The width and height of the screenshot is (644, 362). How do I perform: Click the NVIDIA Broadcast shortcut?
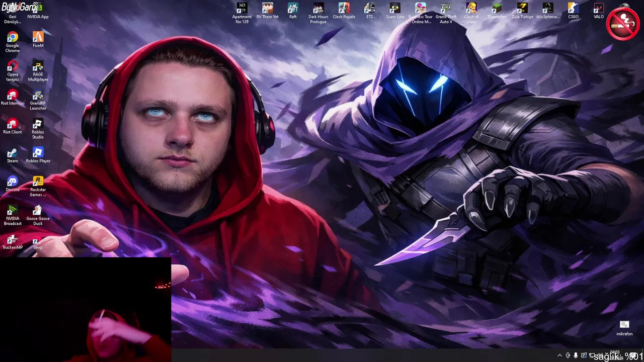[x=13, y=215]
